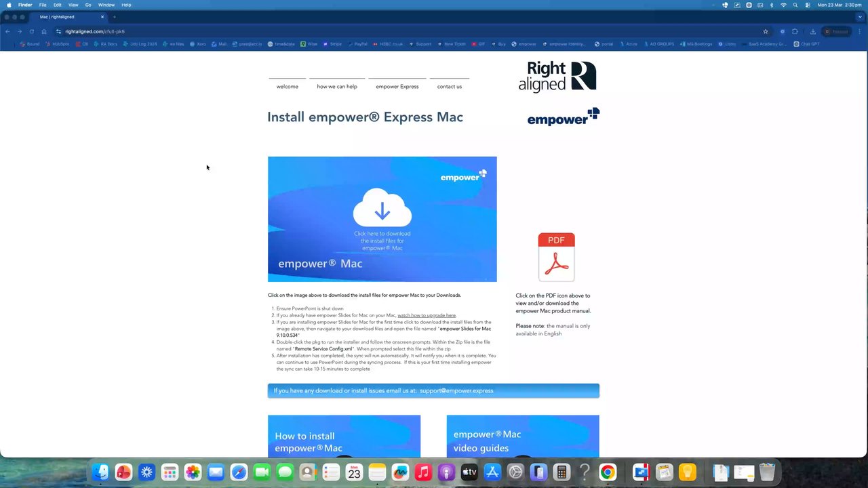This screenshot has width=868, height=488.
Task: Open FaceTime from the Dock
Action: (x=262, y=472)
